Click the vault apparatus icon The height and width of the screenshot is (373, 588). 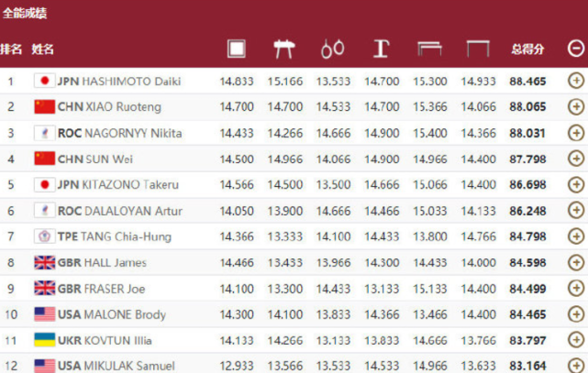pos(382,49)
